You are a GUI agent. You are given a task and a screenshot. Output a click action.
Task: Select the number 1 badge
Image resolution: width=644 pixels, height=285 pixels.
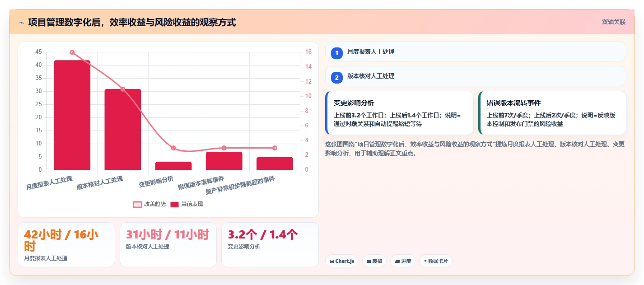[x=337, y=53]
